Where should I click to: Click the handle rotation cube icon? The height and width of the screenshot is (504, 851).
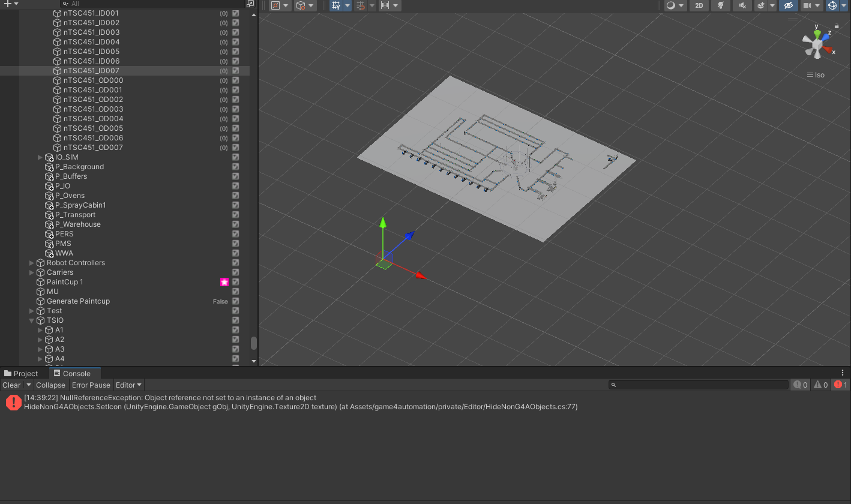tap(301, 5)
